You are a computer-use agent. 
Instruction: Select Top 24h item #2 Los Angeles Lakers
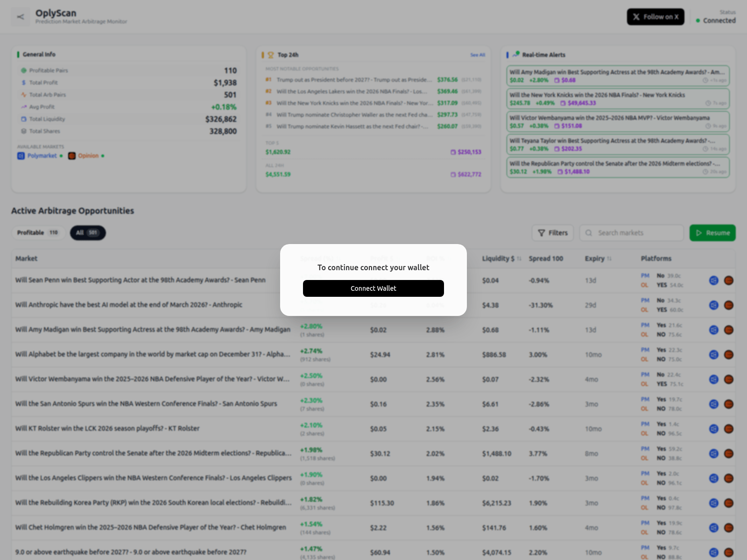coord(373,91)
